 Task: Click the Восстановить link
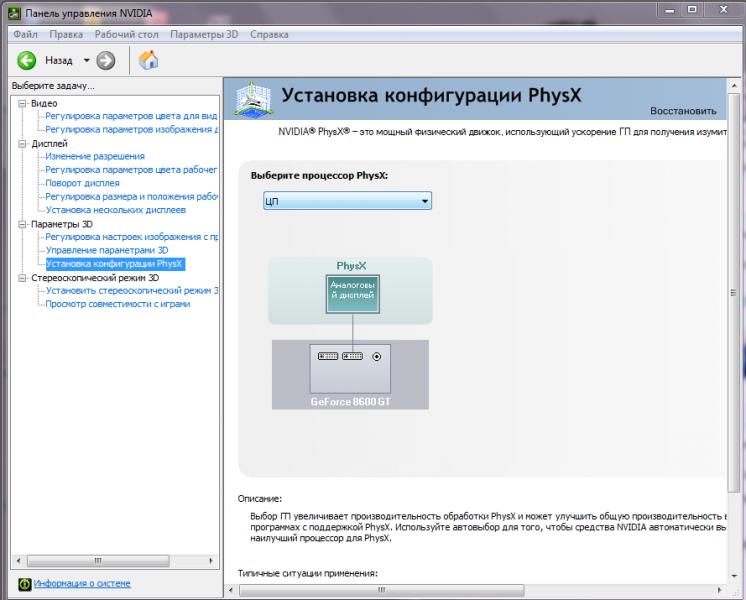[x=683, y=111]
